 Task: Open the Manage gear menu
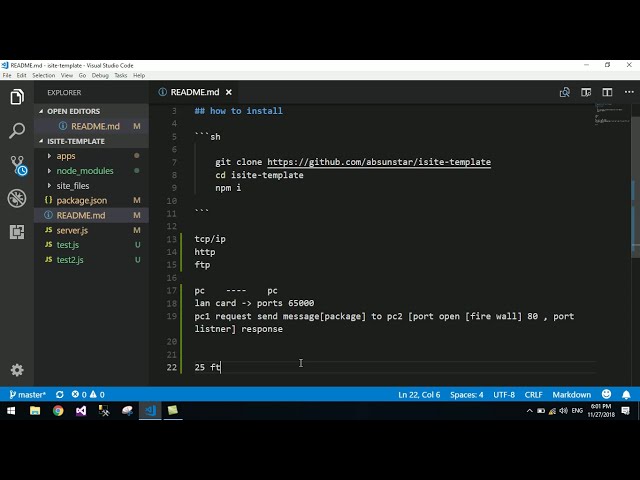(x=17, y=370)
